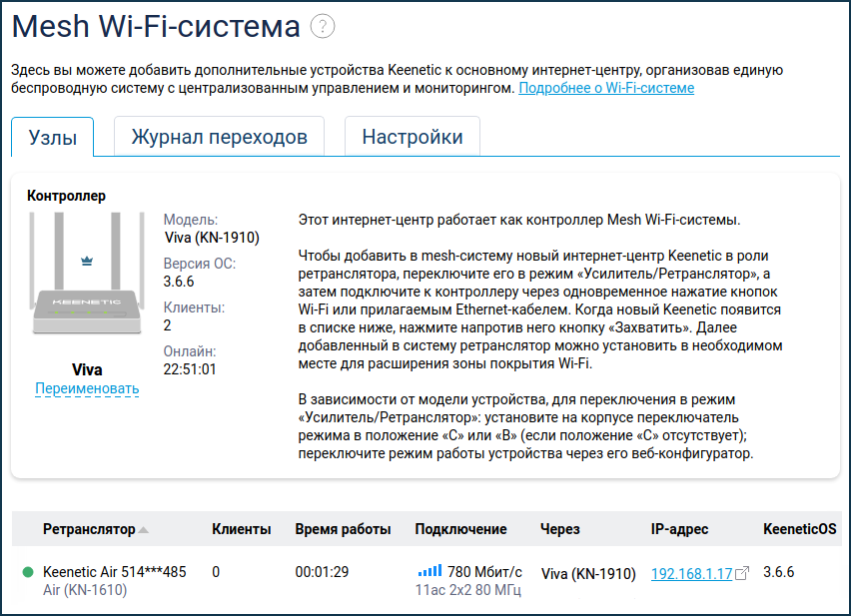The image size is (851, 616).
Task: Click controller online time 22:51:01
Action: click(x=190, y=369)
